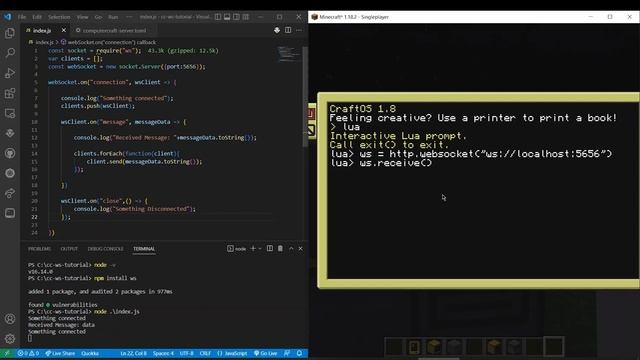640x360 pixels.
Task: Open Remote Explorer in activity bar
Action: point(10,113)
